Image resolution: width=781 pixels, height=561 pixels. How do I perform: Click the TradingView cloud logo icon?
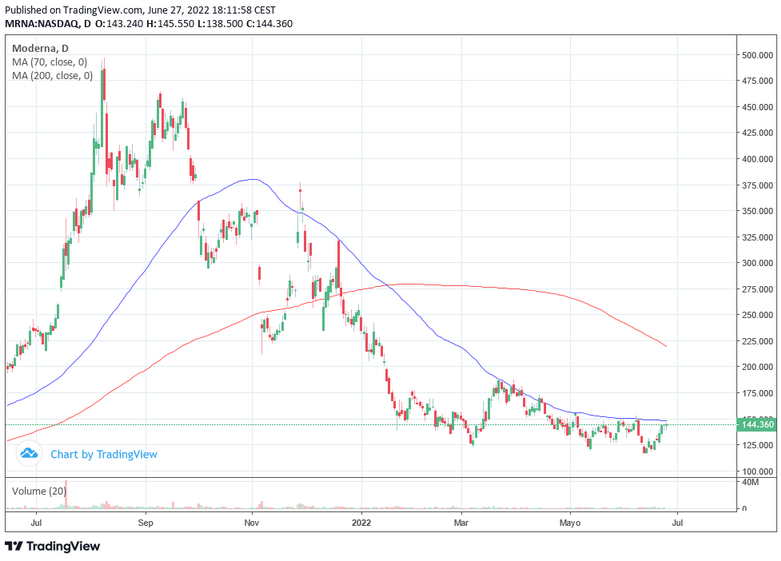[x=29, y=454]
